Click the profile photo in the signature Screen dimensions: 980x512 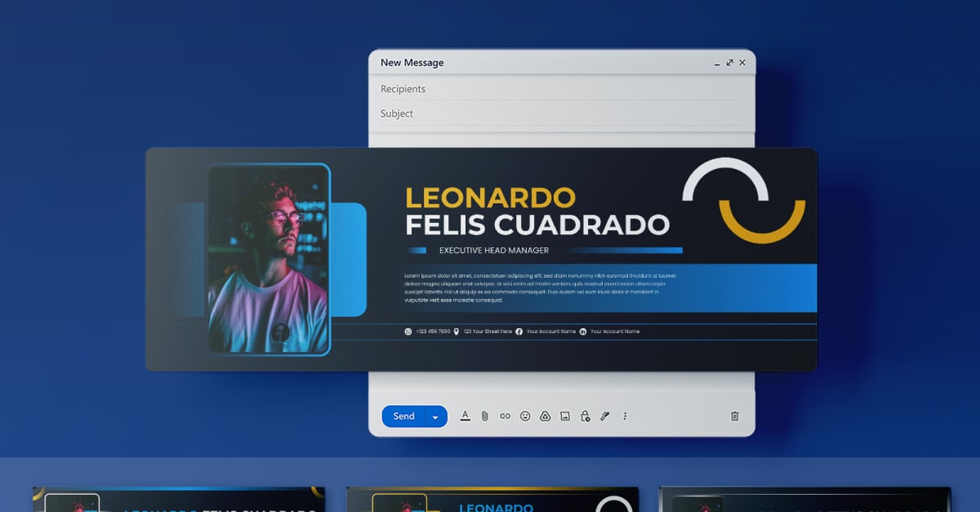point(269,260)
